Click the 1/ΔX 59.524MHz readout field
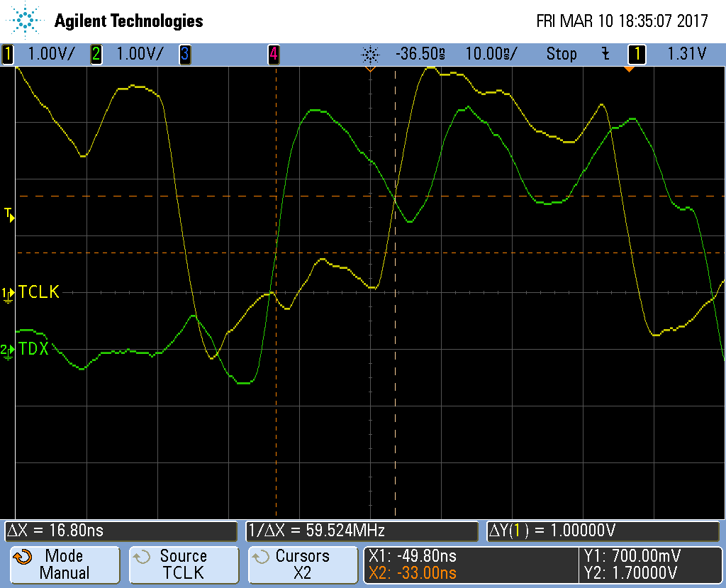The width and height of the screenshot is (726, 588). coord(361,531)
